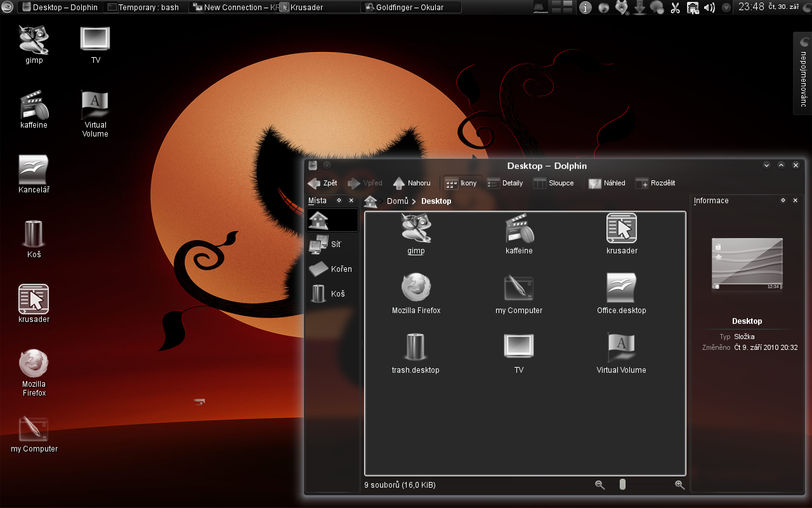Click Desktop folder preview thumbnail
The image size is (812, 508).
coord(747,265)
